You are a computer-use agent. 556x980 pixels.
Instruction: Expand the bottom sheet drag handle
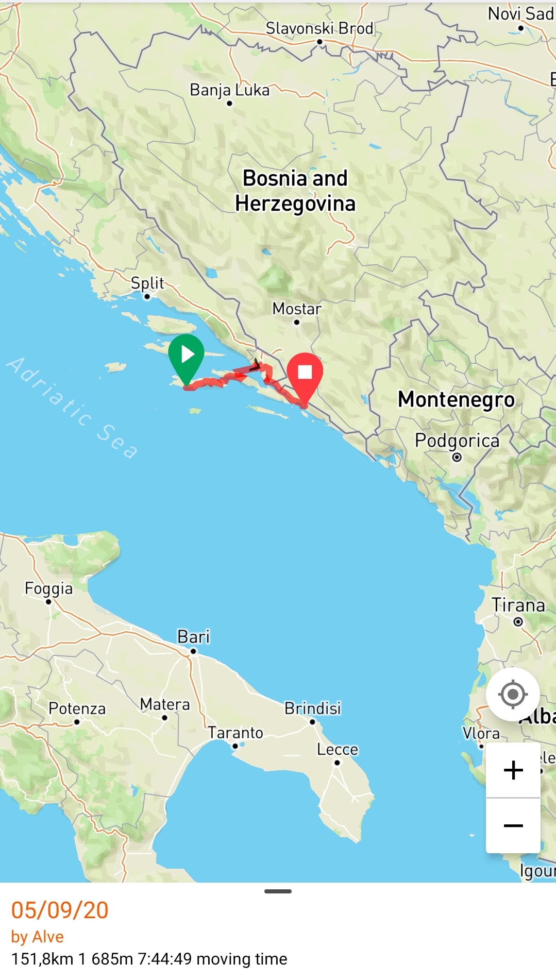(278, 891)
